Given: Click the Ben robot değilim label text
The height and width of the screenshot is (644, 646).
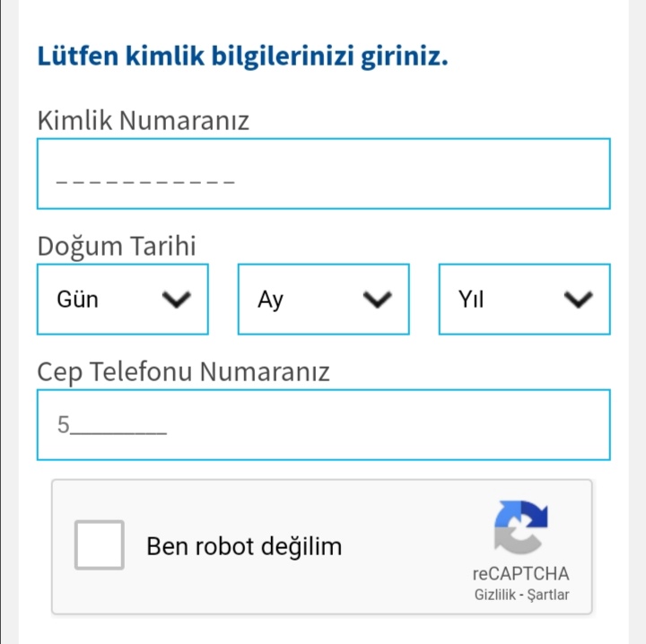Looking at the screenshot, I should pos(244,545).
